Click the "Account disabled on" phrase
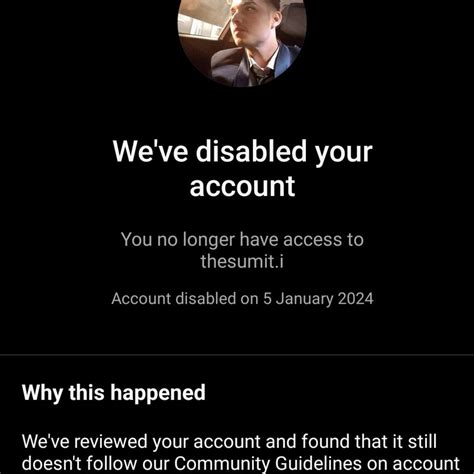This screenshot has width=474, height=474. pyautogui.click(x=185, y=298)
